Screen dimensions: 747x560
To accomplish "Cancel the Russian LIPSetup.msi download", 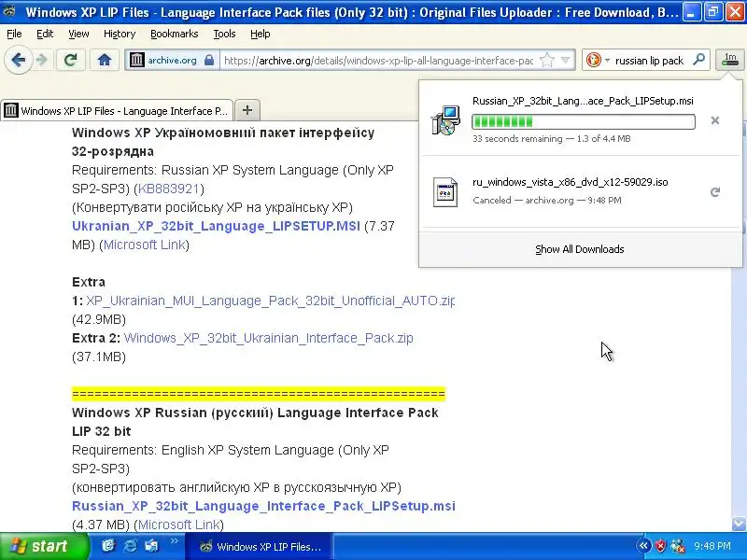I will click(x=714, y=120).
